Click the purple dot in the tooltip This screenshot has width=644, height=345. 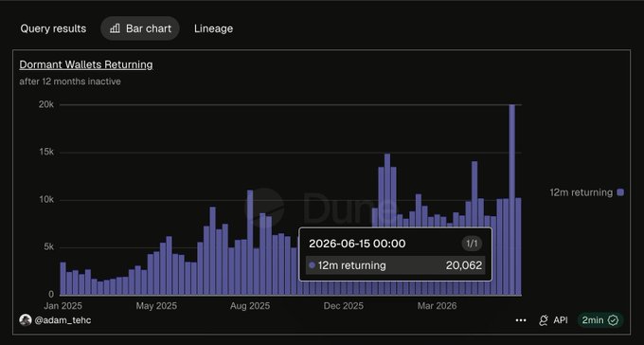[313, 265]
